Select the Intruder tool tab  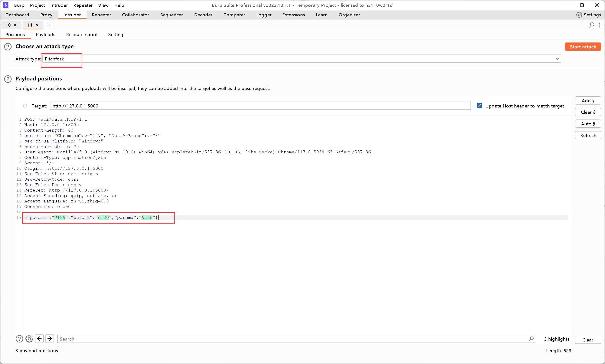[72, 15]
